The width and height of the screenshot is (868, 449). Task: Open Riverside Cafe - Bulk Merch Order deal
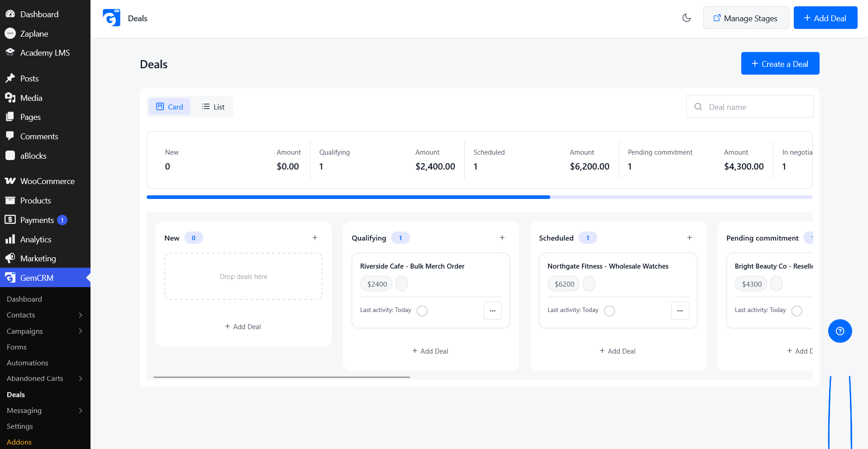click(412, 266)
